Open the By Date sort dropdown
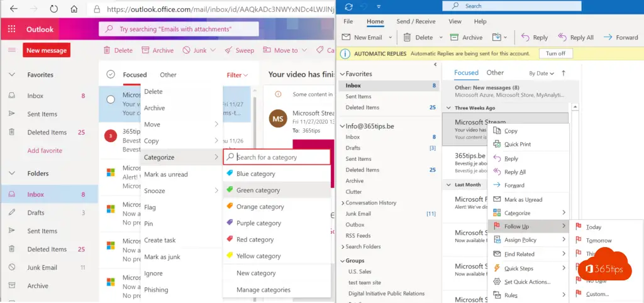The height and width of the screenshot is (303, 644). 542,74
